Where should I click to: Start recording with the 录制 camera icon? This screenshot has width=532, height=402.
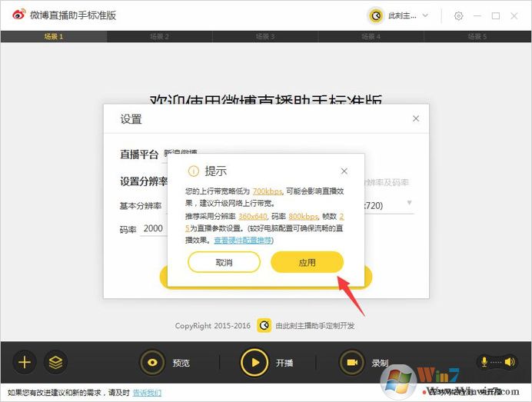point(352,363)
